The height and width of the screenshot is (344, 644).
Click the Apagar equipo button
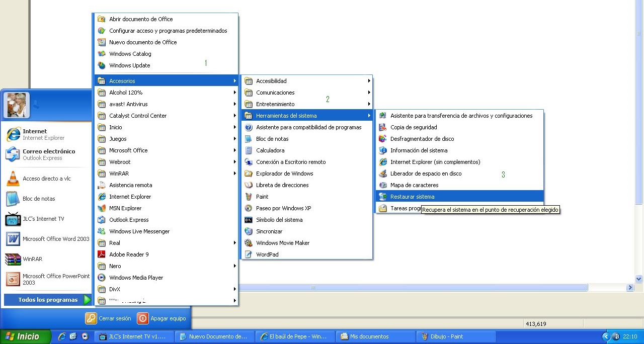(160, 318)
